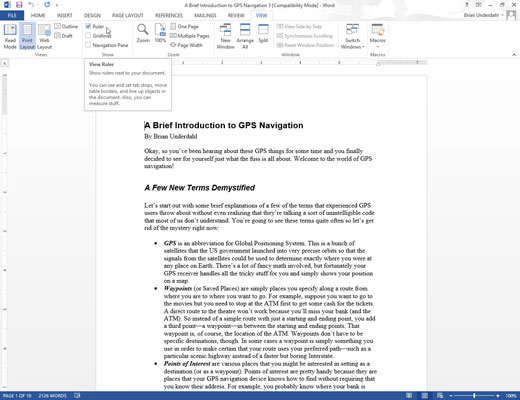Click the bold term Waypoints
This screenshot has width=520, height=400.
pyautogui.click(x=178, y=288)
